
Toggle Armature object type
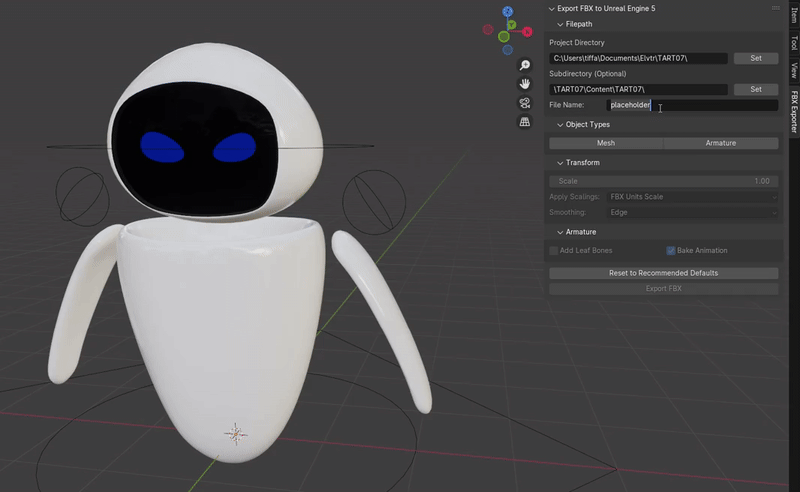(721, 143)
